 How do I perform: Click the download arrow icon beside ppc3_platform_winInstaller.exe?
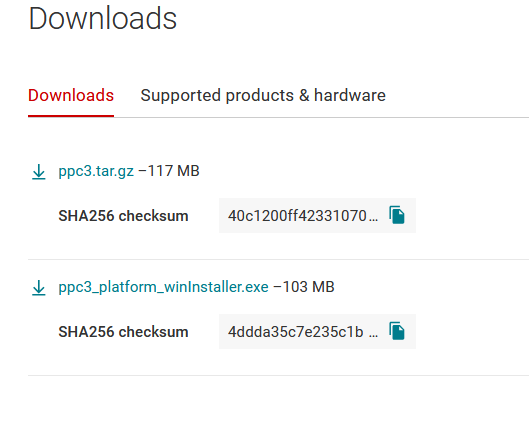39,288
